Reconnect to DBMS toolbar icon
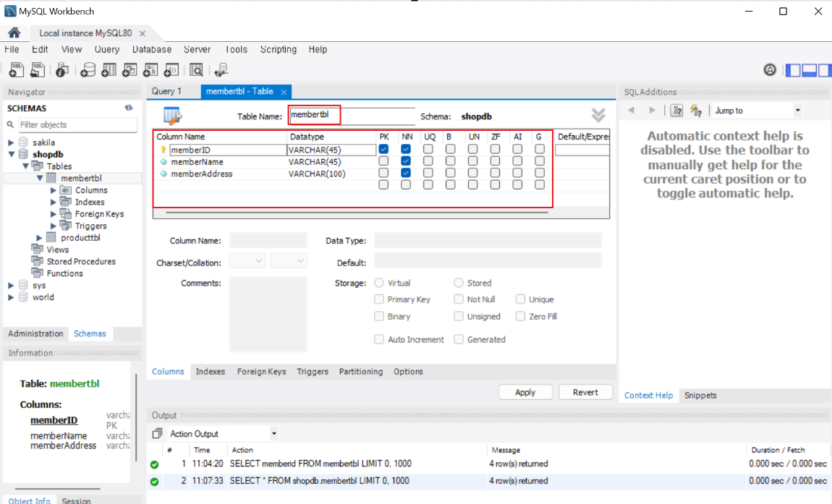 (221, 69)
